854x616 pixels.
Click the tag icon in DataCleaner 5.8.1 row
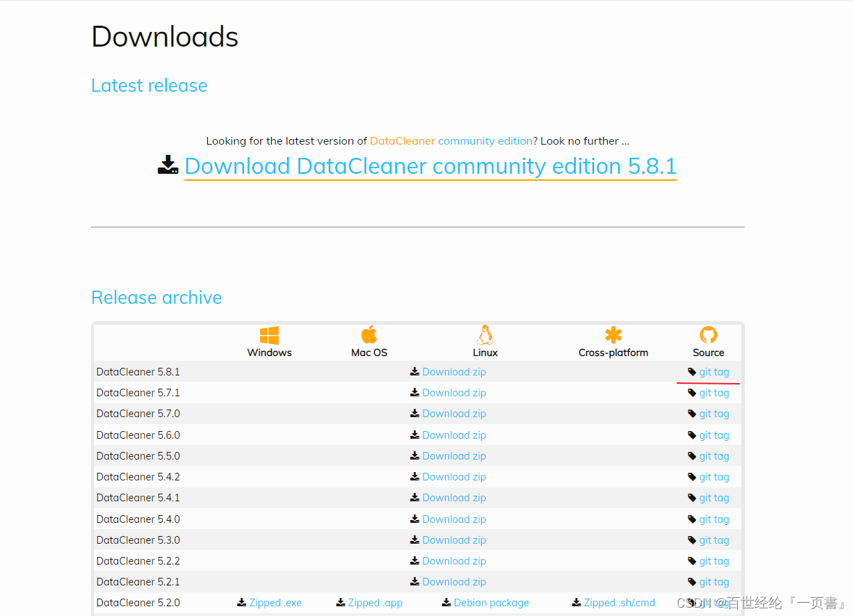692,372
